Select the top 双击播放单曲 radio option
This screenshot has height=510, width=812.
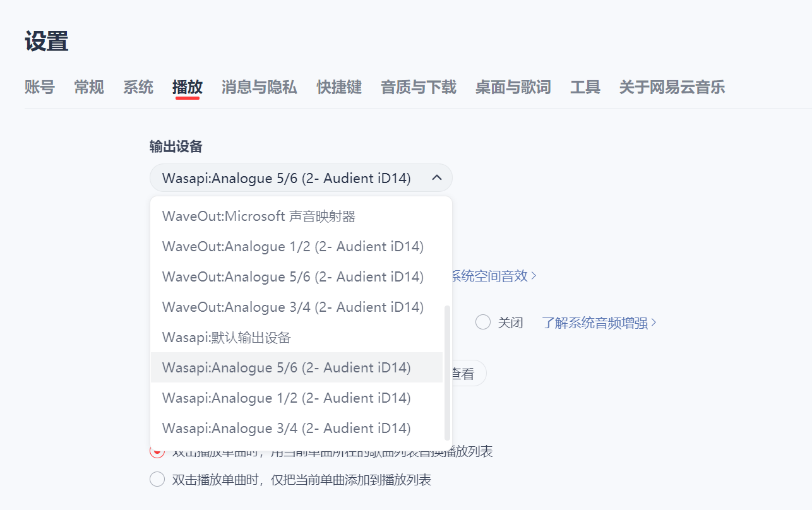157,451
